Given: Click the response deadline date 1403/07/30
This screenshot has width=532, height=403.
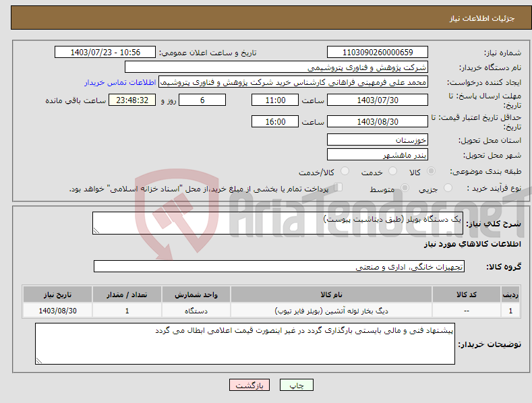Looking at the screenshot, I should click(378, 100).
